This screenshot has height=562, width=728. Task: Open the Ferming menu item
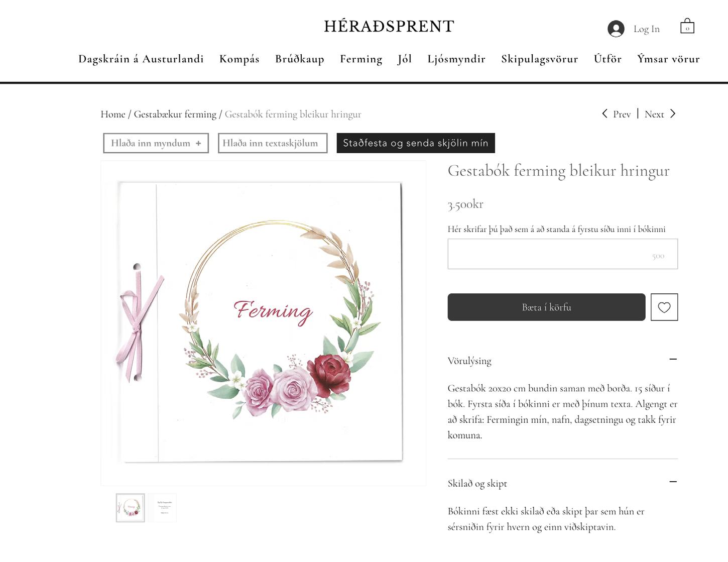(x=361, y=59)
